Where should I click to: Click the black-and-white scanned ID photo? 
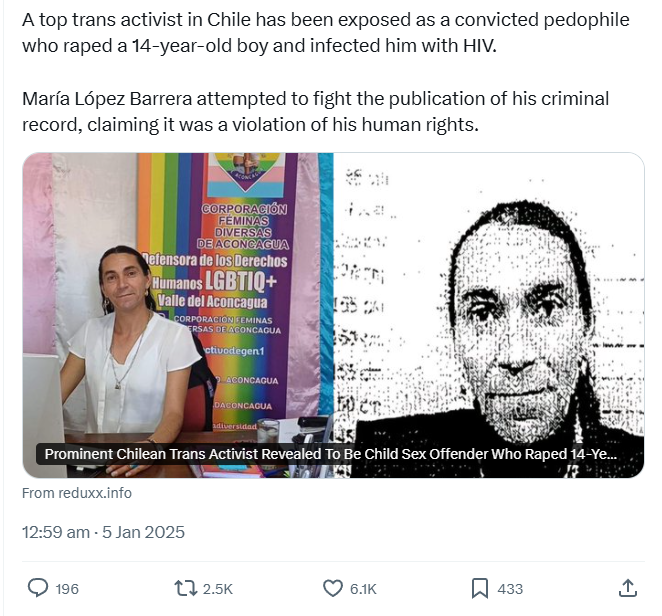[489, 315]
